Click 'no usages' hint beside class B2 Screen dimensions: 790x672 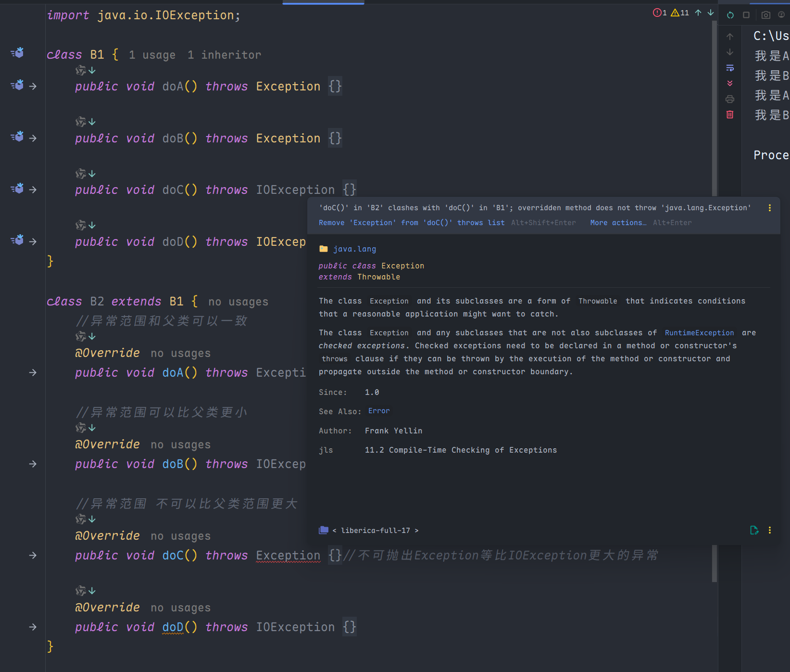(x=238, y=302)
